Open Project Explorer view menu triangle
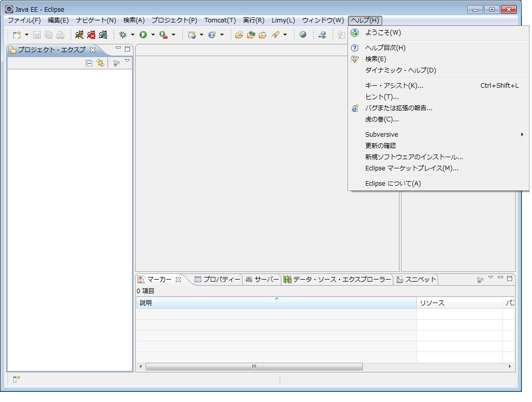532x402 pixels. tap(127, 61)
